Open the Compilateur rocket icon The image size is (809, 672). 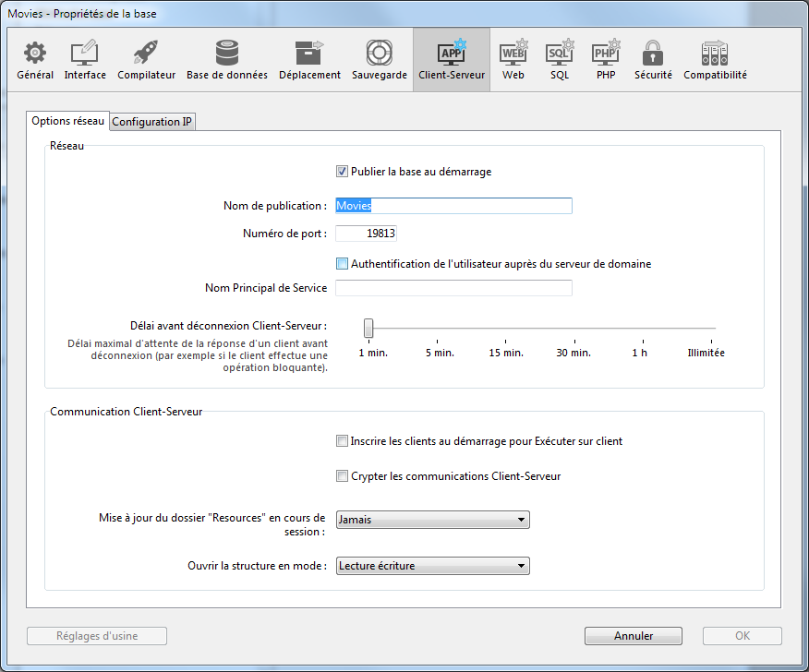(x=146, y=53)
